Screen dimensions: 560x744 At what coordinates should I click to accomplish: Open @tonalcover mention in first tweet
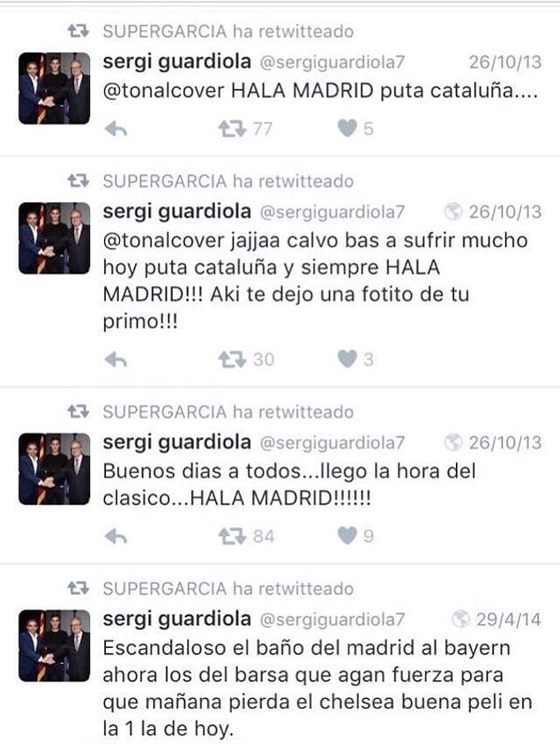(x=163, y=91)
